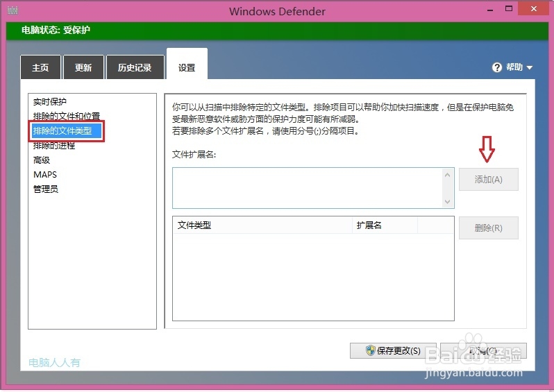The image size is (554, 392).
Task: Select 排除的进程 entry
Action: [x=54, y=146]
